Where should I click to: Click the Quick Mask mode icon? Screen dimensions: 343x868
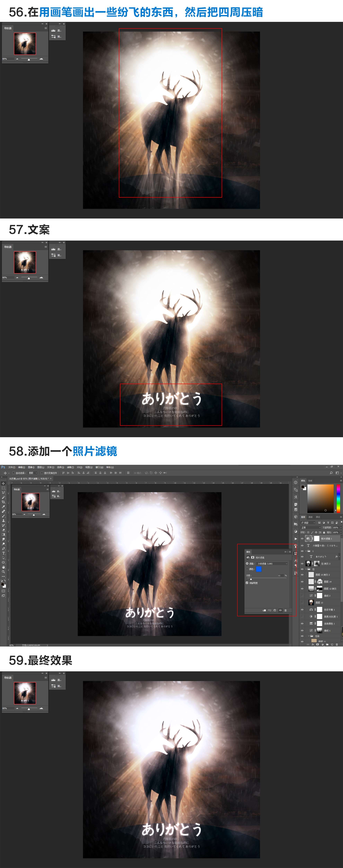coord(3,591)
